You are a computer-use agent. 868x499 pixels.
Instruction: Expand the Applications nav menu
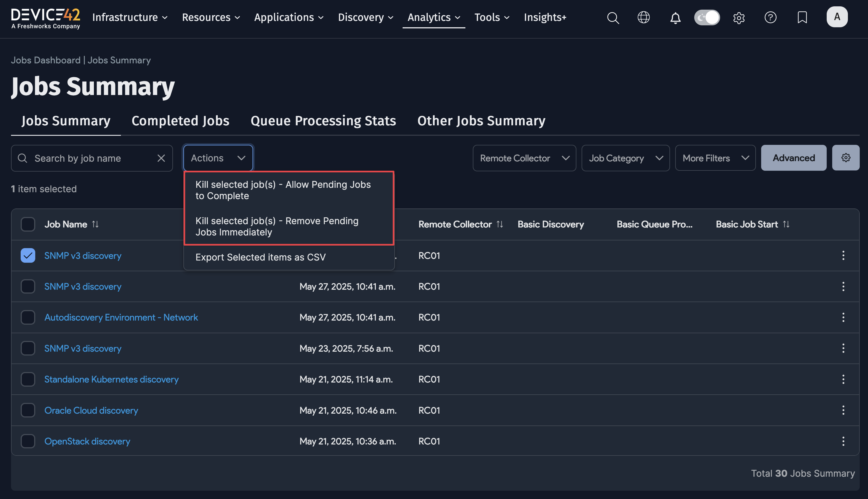[289, 17]
